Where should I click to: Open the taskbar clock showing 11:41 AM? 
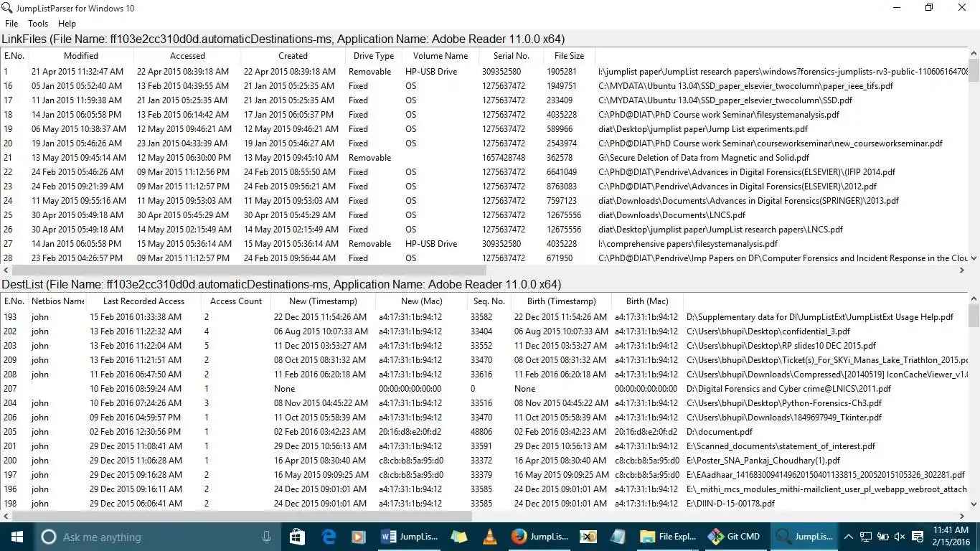tap(951, 537)
